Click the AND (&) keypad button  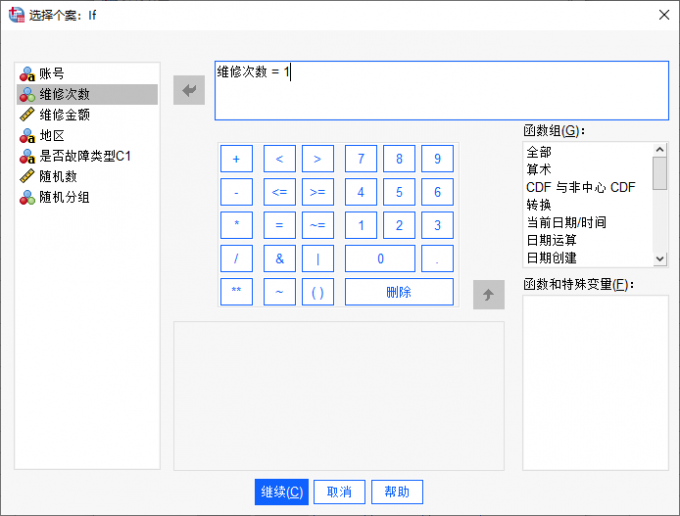(280, 258)
